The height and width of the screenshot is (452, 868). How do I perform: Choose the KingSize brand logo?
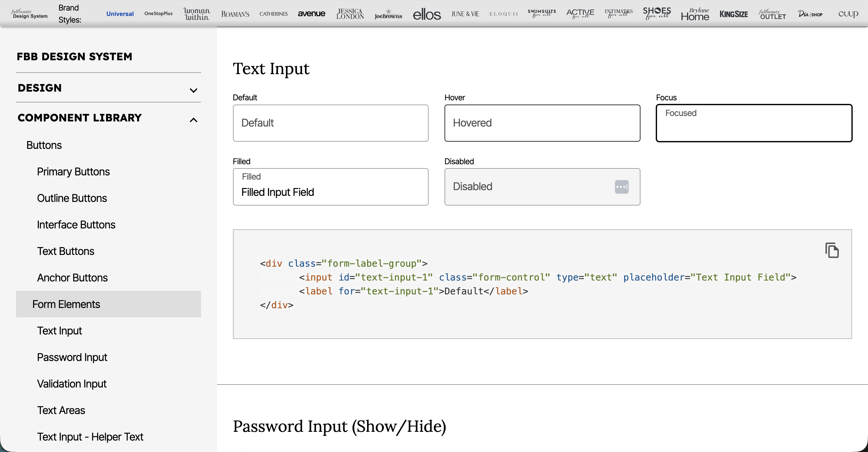point(733,14)
